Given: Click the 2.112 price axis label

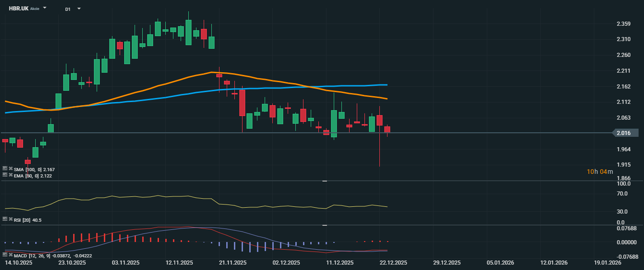Looking at the screenshot, I should (x=623, y=102).
